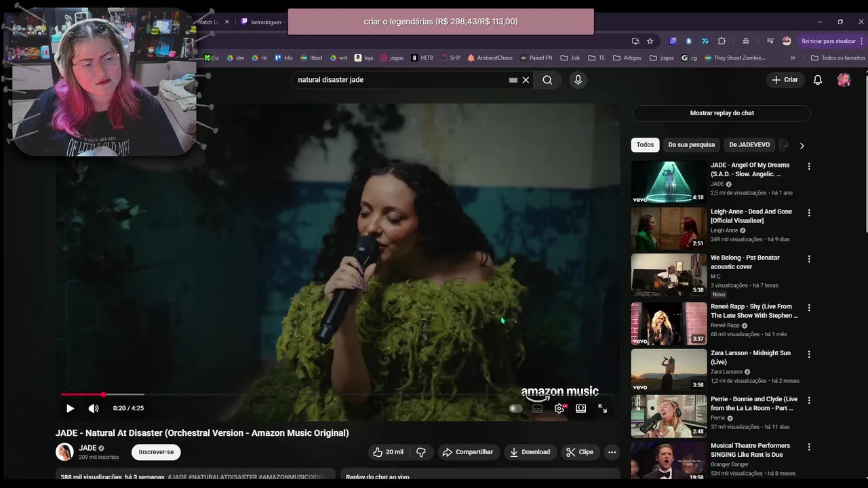This screenshot has height=488, width=868.
Task: Open the Criar create menu
Action: 785,80
